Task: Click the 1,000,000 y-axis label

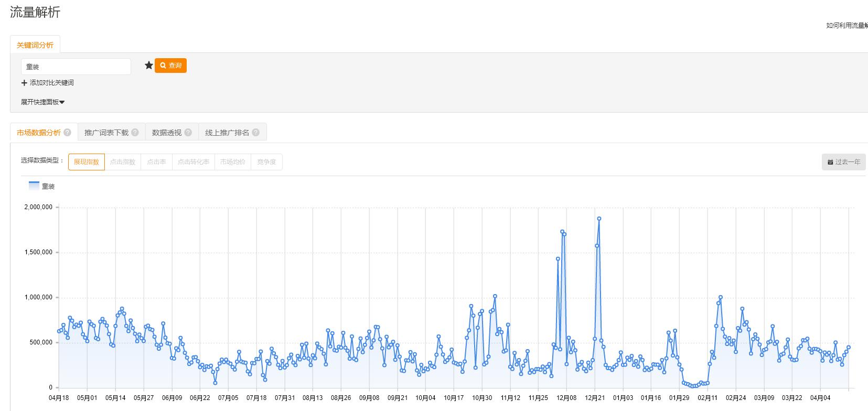Action: 38,297
